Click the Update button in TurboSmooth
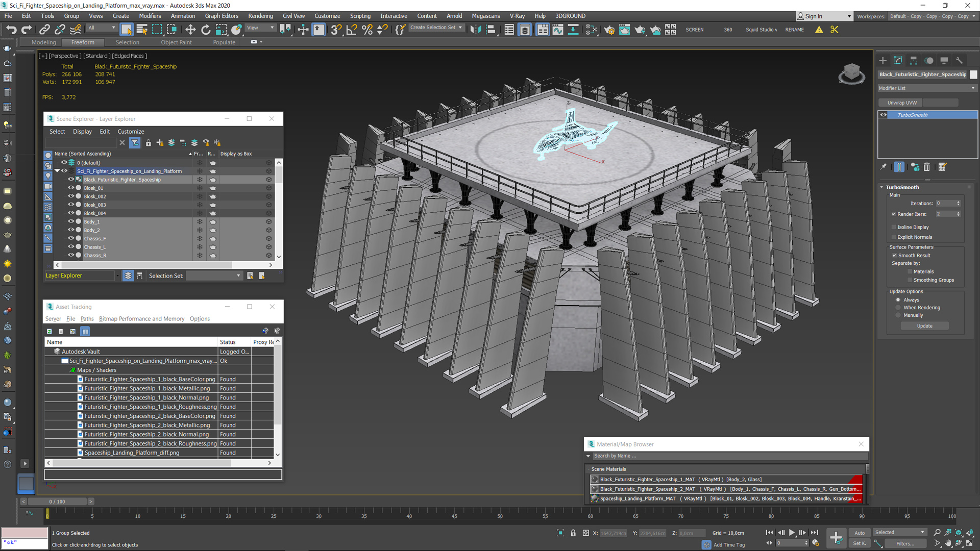 tap(924, 325)
